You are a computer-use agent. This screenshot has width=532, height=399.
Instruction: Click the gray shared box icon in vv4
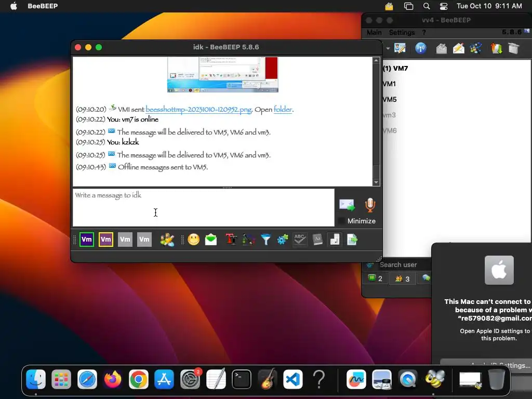514,48
